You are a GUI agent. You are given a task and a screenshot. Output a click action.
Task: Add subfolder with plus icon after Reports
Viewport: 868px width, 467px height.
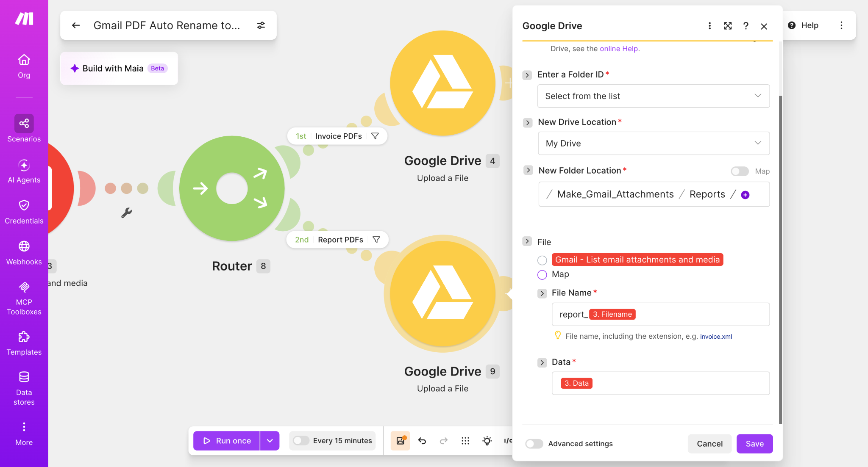[x=745, y=195]
